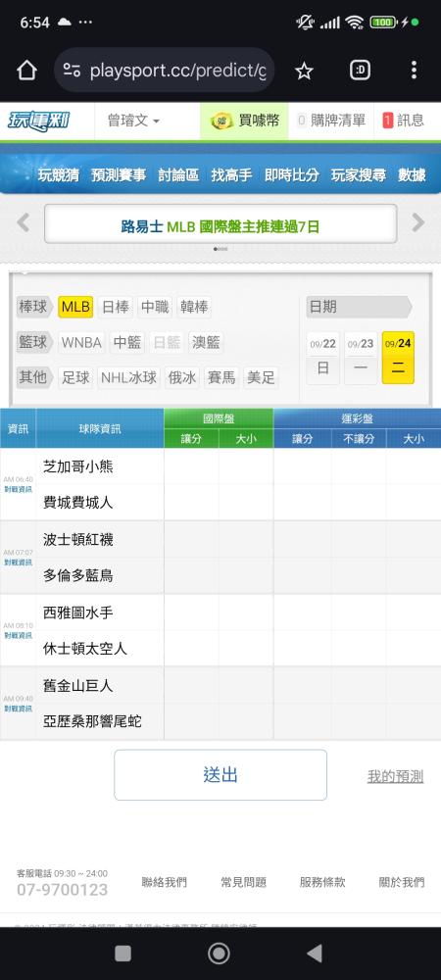Show previous banner with left arrow

pos(24,222)
